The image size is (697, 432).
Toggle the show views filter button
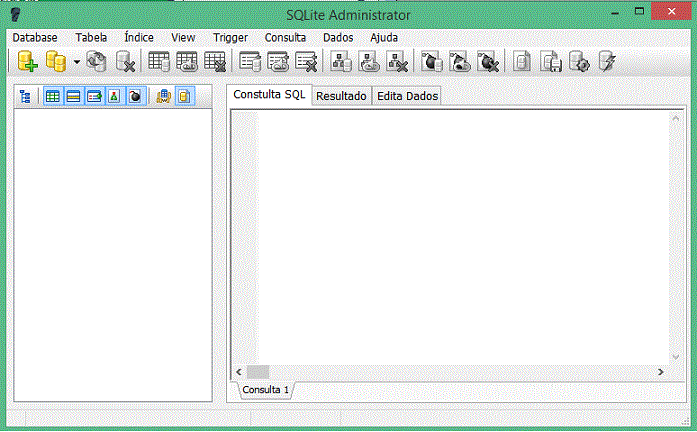[114, 96]
